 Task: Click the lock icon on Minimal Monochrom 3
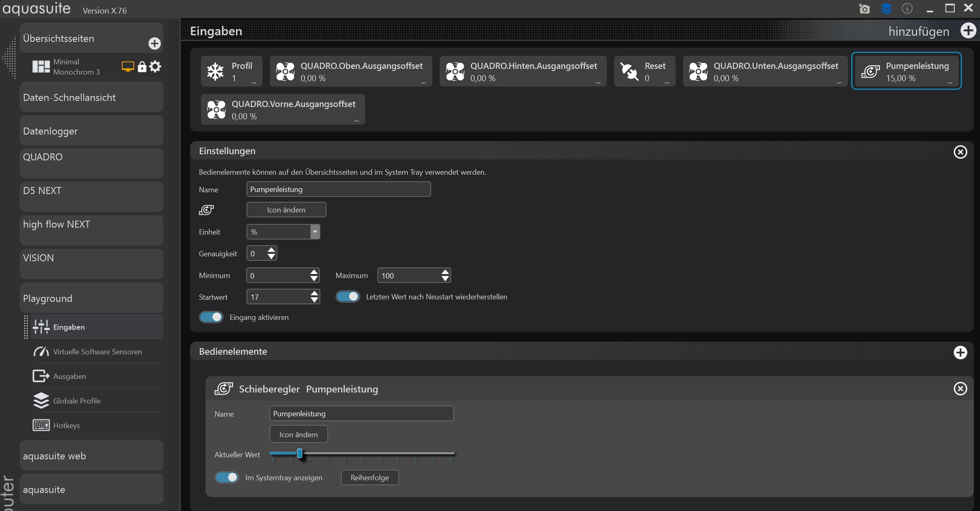(142, 66)
